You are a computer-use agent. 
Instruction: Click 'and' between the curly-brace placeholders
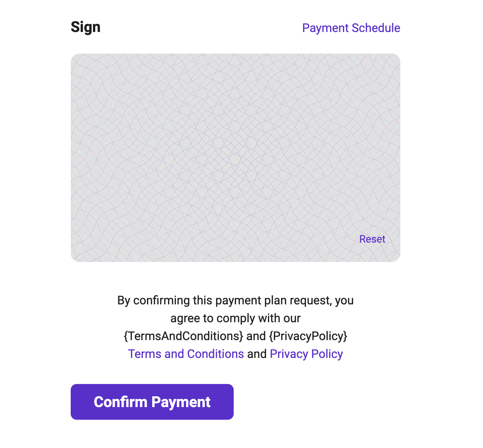[256, 336]
